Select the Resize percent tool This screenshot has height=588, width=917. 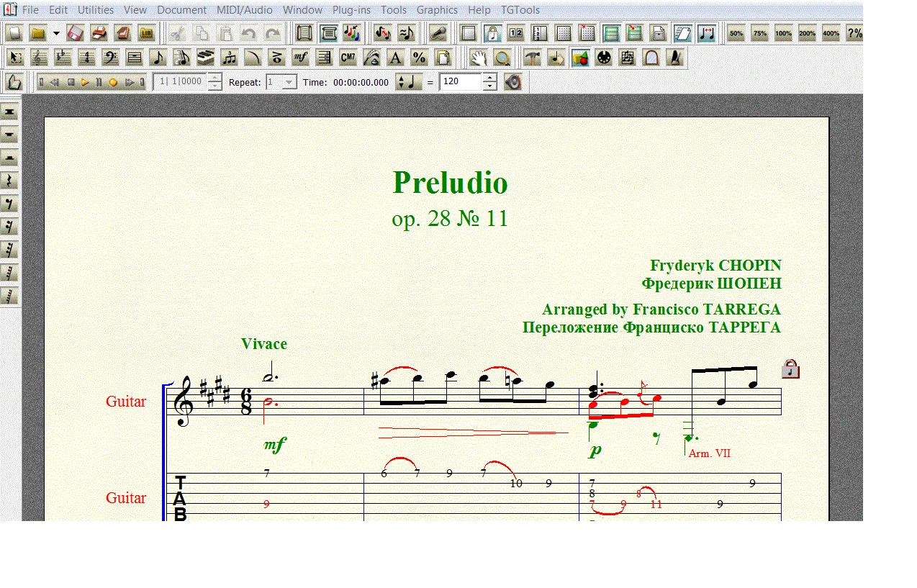[420, 58]
